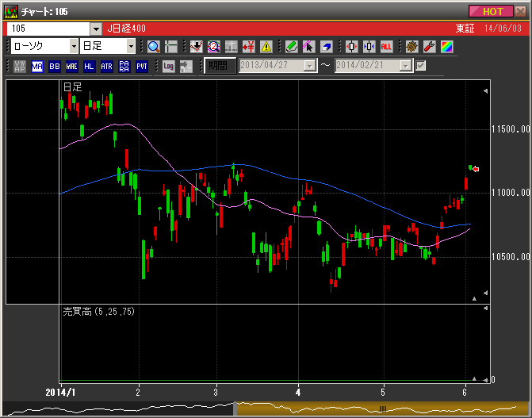Click the red ALL icon
Screen dimensions: 532x418
point(386,47)
